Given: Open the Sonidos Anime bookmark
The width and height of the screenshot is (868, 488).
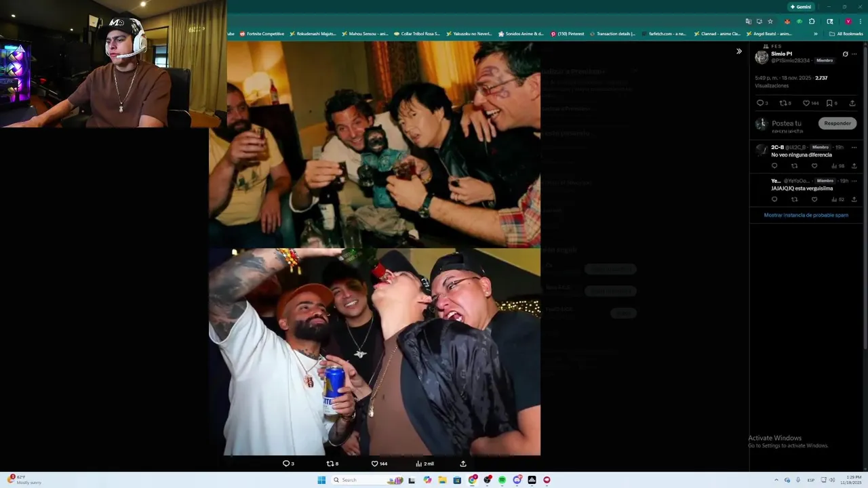Looking at the screenshot, I should [521, 33].
